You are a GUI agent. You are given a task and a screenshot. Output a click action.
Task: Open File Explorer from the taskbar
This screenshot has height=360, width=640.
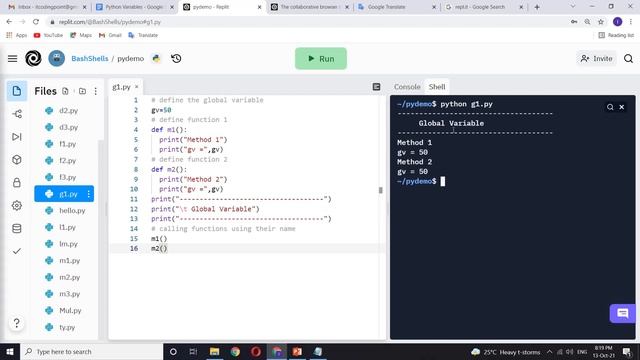(214, 351)
